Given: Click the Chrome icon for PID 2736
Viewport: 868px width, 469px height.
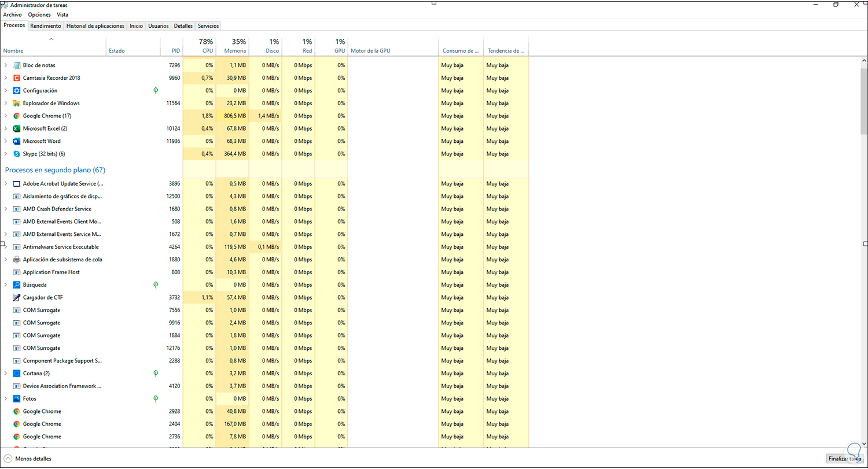Looking at the screenshot, I should tap(16, 437).
